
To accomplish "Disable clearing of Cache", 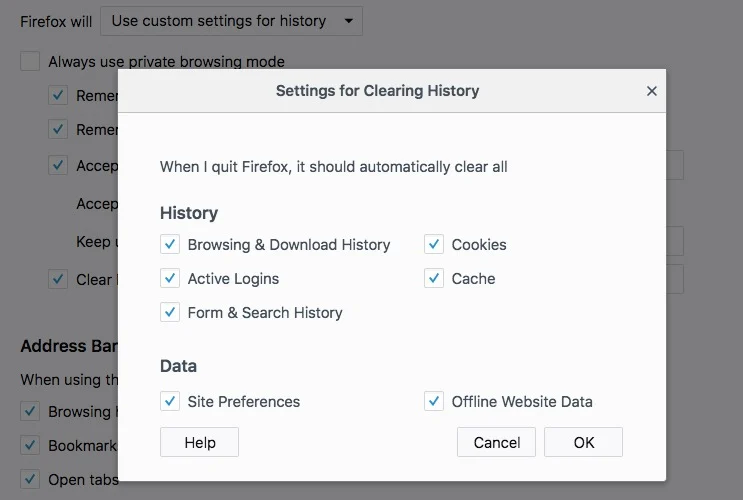I will pyautogui.click(x=434, y=278).
